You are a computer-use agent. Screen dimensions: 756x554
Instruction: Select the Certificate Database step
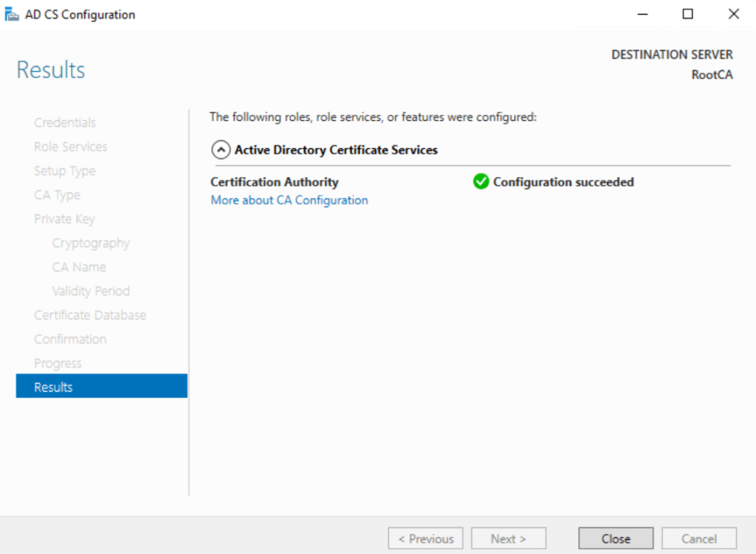tap(90, 315)
